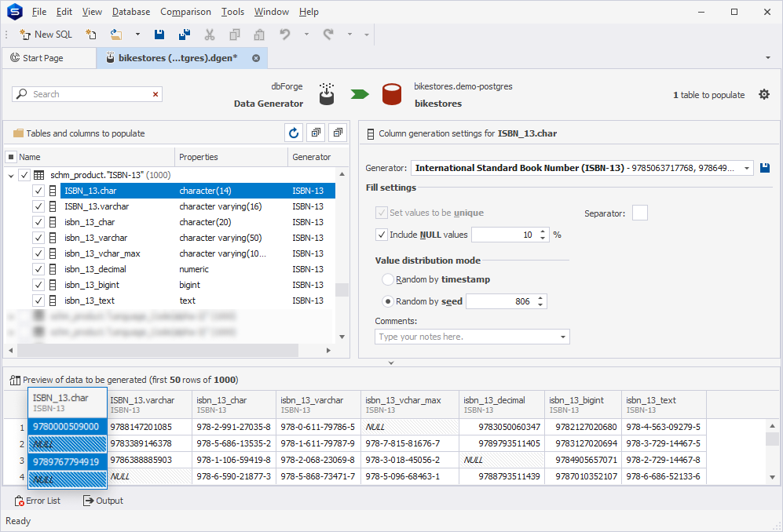Click the Refresh tables icon
Screen dimensions: 783x532
pyautogui.click(x=294, y=133)
